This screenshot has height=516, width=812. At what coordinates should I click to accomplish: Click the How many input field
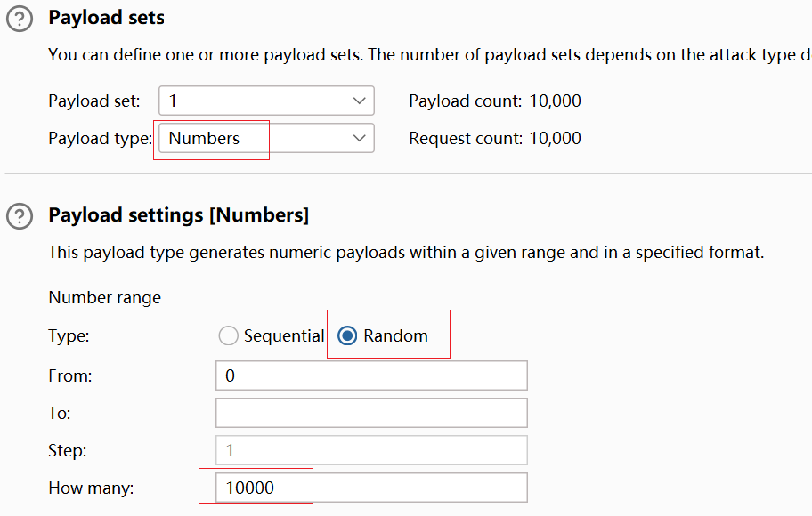pos(371,488)
